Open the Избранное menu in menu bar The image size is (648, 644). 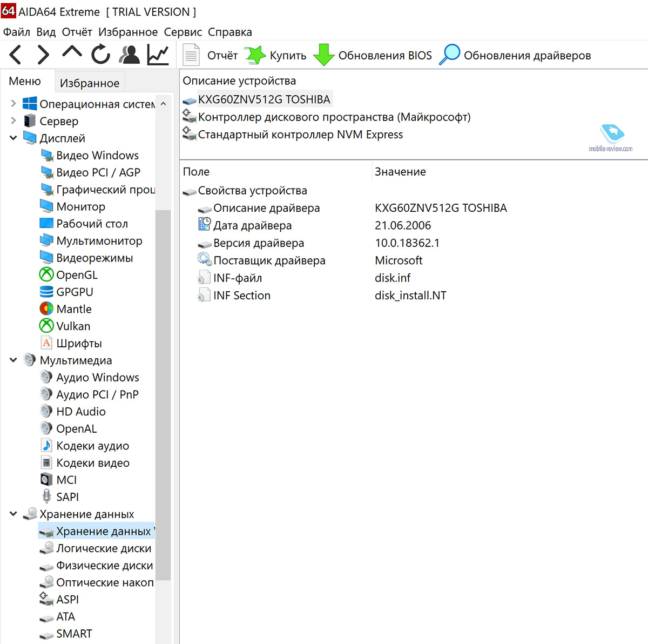tap(128, 32)
